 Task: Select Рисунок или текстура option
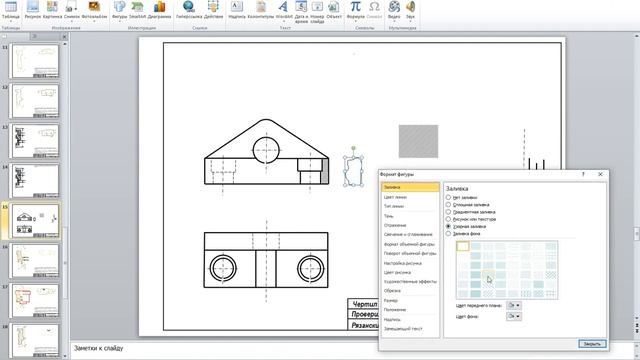(448, 219)
